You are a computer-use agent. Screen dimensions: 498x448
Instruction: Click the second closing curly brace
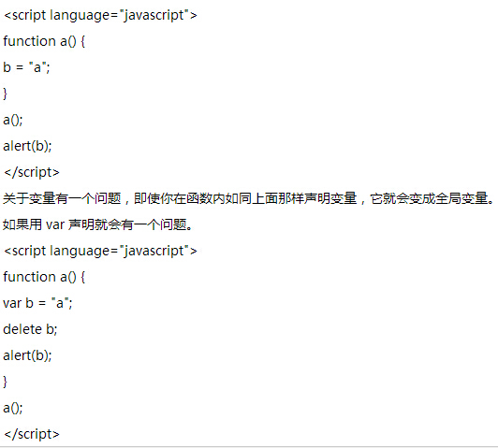click(5, 382)
